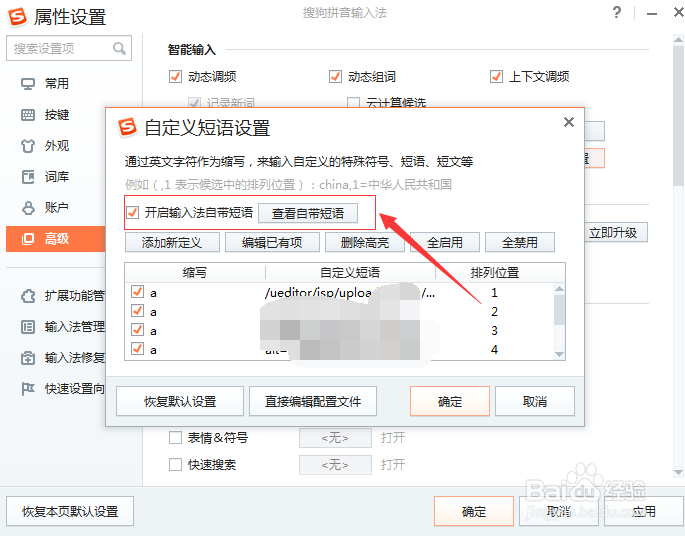Click 取消 in phrase dialog
The height and width of the screenshot is (536, 685).
(x=535, y=401)
